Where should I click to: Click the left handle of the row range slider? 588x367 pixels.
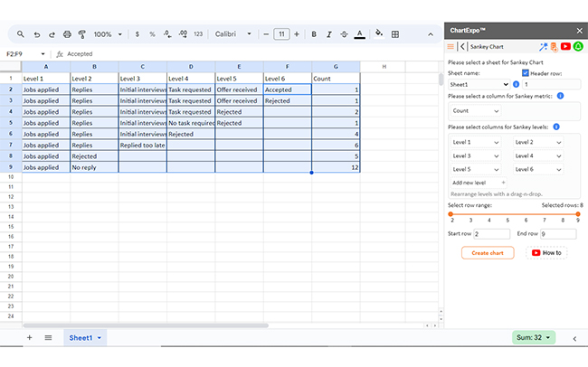click(x=450, y=214)
